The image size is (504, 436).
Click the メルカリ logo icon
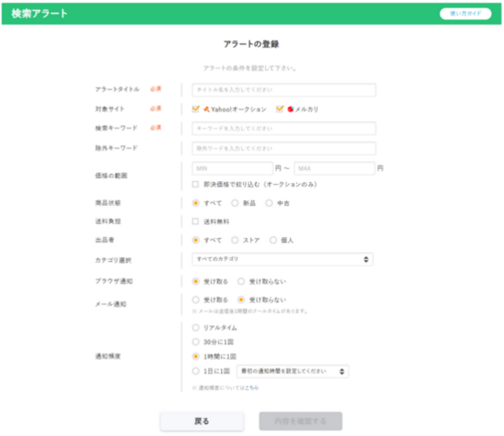(290, 109)
